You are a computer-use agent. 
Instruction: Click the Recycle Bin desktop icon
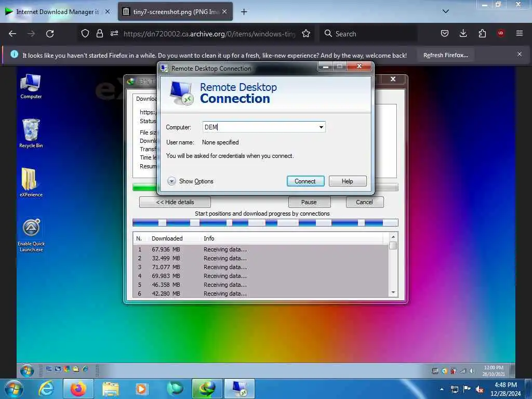[x=31, y=134]
